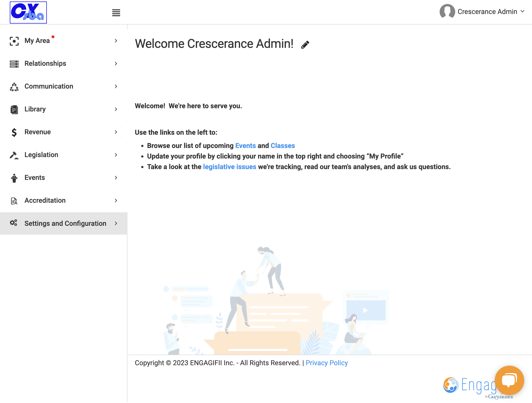Image resolution: width=532 pixels, height=403 pixels.
Task: Click the user avatar icon
Action: [x=447, y=11]
